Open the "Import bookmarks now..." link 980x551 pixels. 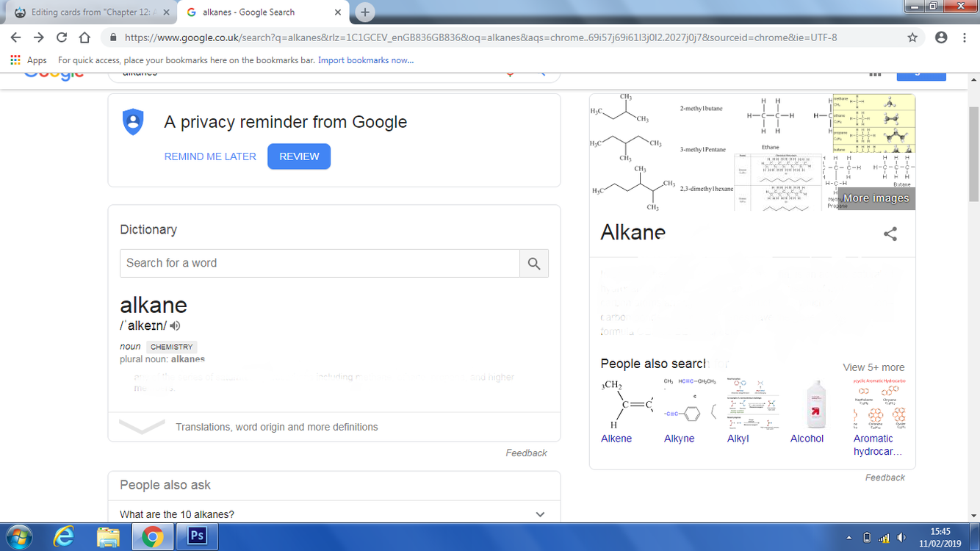point(366,60)
